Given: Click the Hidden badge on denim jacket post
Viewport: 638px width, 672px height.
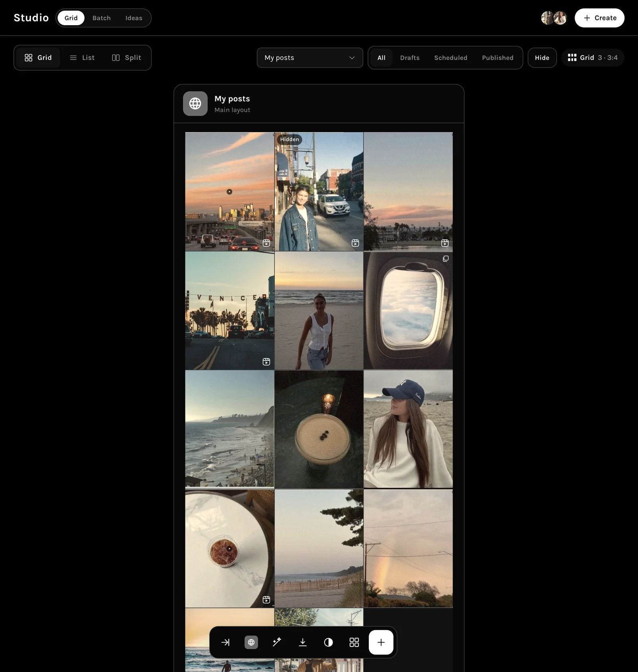Looking at the screenshot, I should (289, 139).
